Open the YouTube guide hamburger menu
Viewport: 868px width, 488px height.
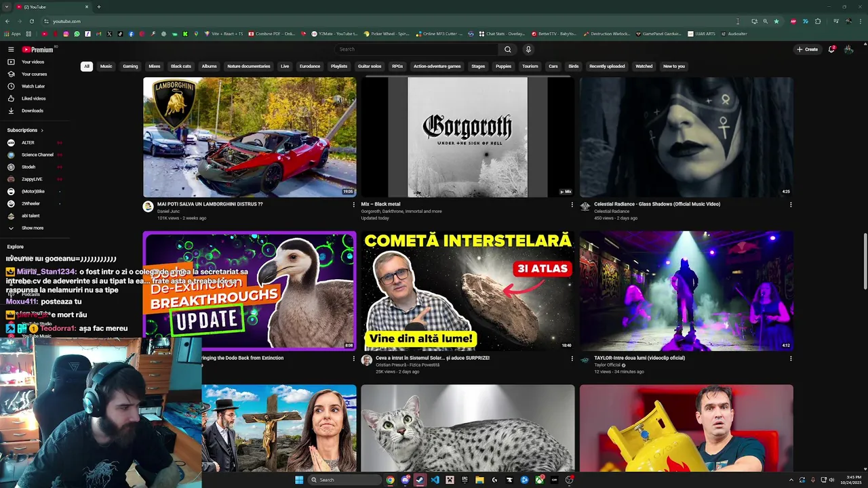pyautogui.click(x=11, y=49)
